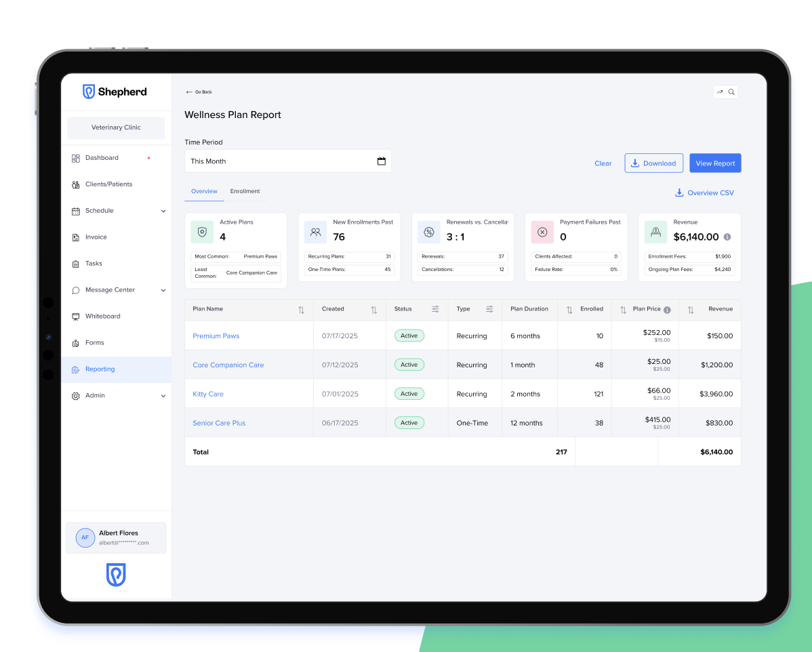Select Reporting in the sidebar

click(x=116, y=369)
